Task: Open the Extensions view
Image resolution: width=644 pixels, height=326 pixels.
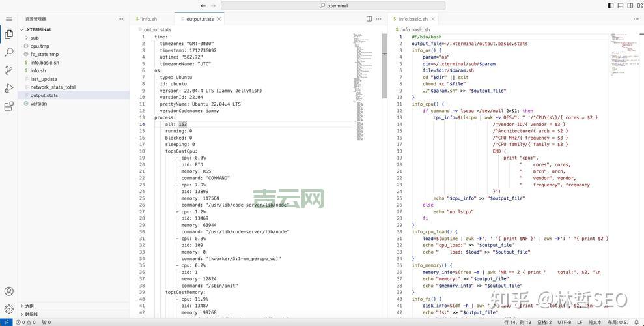Action: pos(8,106)
